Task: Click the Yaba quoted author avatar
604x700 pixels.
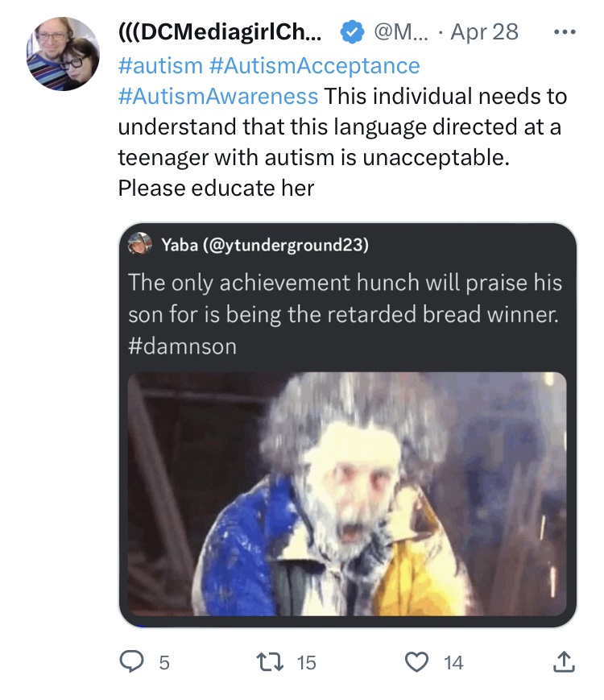Action: click(140, 244)
